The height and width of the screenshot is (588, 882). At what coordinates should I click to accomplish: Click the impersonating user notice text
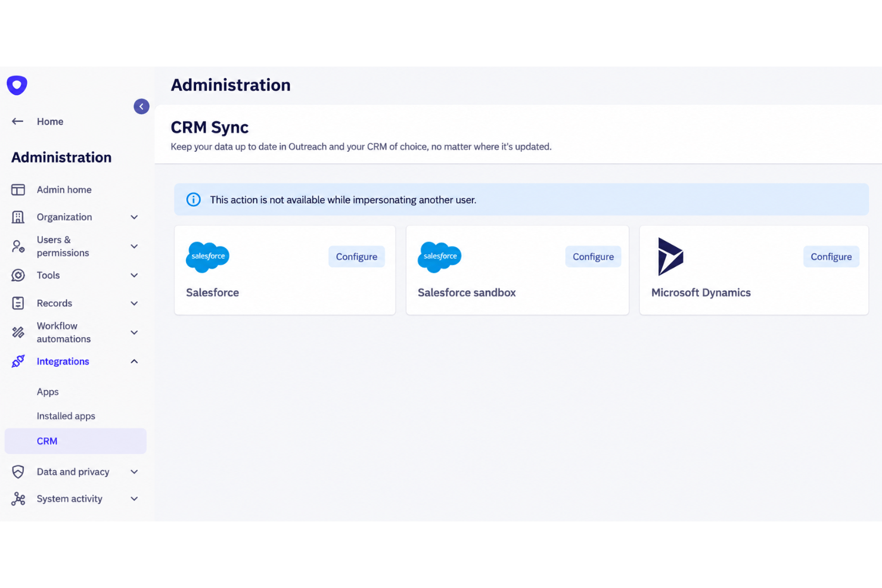point(343,200)
